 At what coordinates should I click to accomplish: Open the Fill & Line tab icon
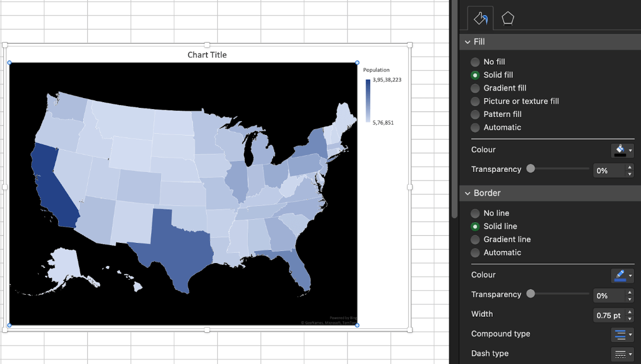point(480,18)
